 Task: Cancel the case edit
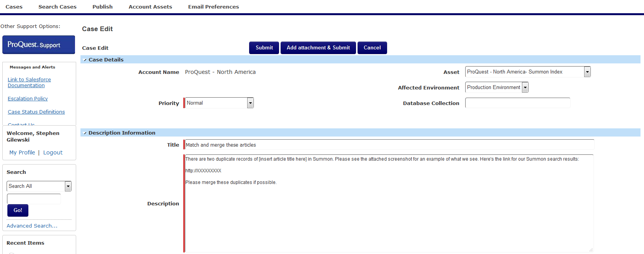(x=372, y=48)
